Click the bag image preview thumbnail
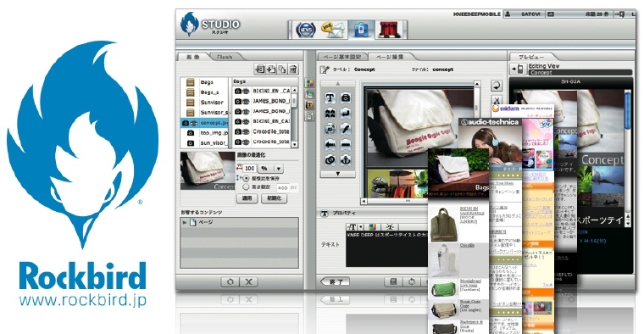The width and height of the screenshot is (644, 334). pos(208,170)
